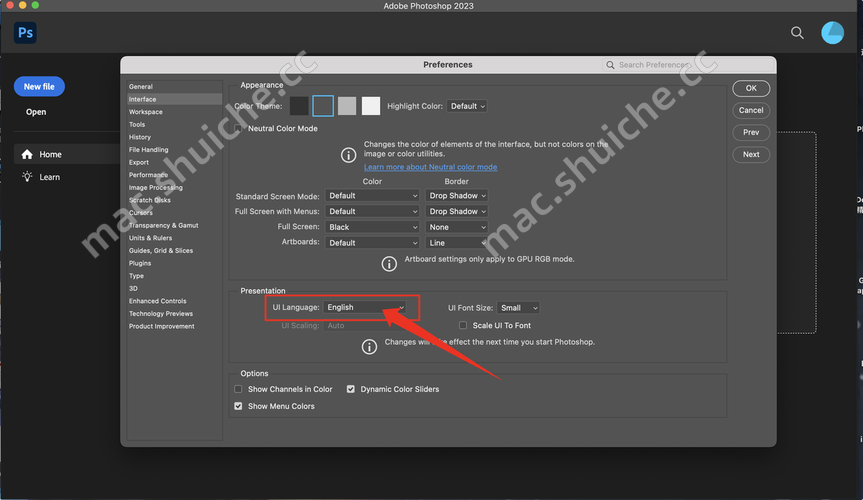Toggle the Scale UI To Font checkbox
The image size is (863, 500).
coord(463,326)
